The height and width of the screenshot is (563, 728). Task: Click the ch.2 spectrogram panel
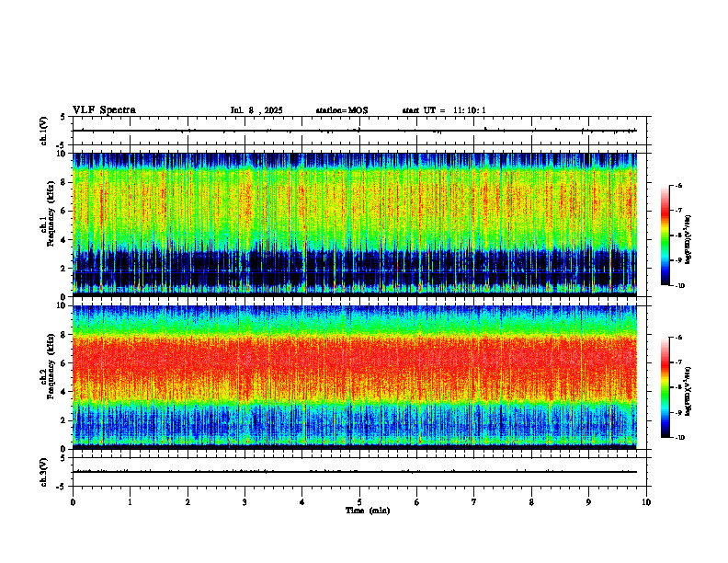tap(355, 377)
